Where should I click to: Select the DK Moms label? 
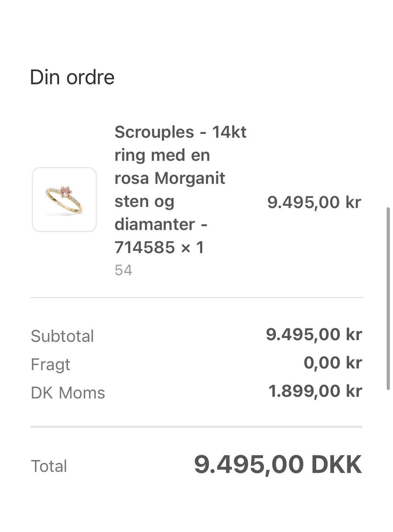tap(68, 393)
